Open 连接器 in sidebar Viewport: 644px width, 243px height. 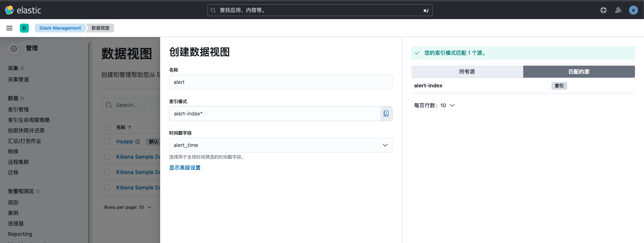[x=16, y=223]
